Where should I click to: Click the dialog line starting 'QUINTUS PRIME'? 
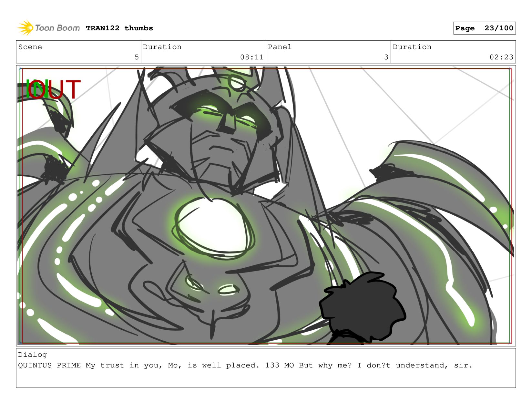(245, 365)
